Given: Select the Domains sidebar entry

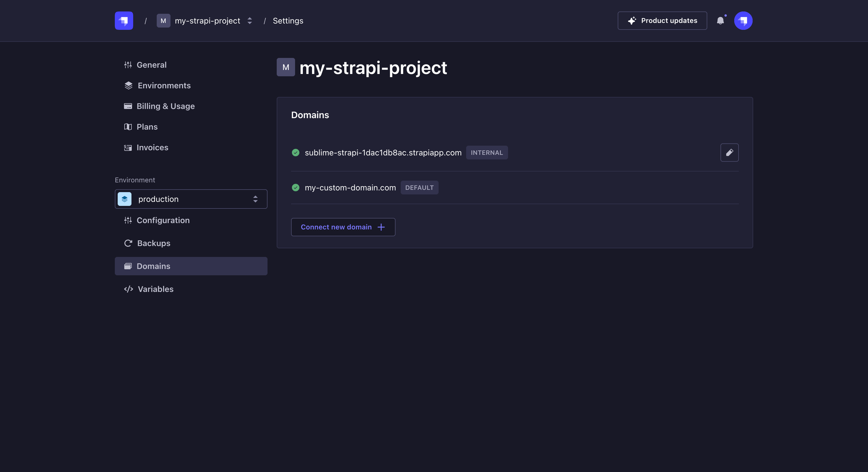Looking at the screenshot, I should [x=153, y=266].
